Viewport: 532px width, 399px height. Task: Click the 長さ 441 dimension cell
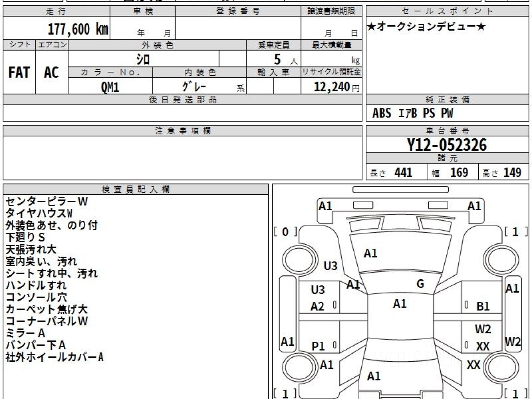click(397, 172)
